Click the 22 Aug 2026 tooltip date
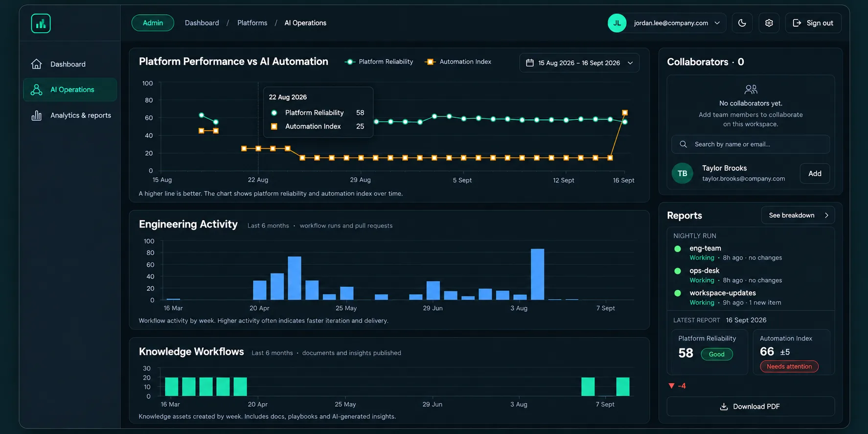The width and height of the screenshot is (868, 434). pos(288,97)
